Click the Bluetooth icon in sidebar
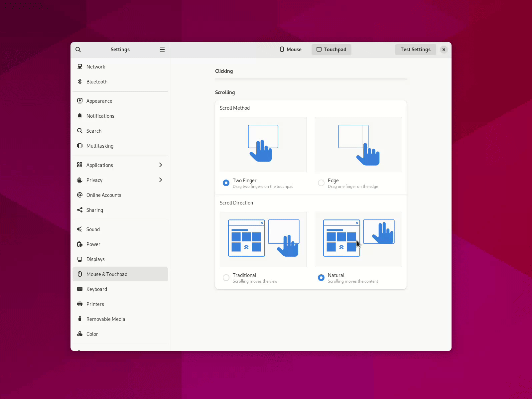The width and height of the screenshot is (532, 399). point(80,82)
